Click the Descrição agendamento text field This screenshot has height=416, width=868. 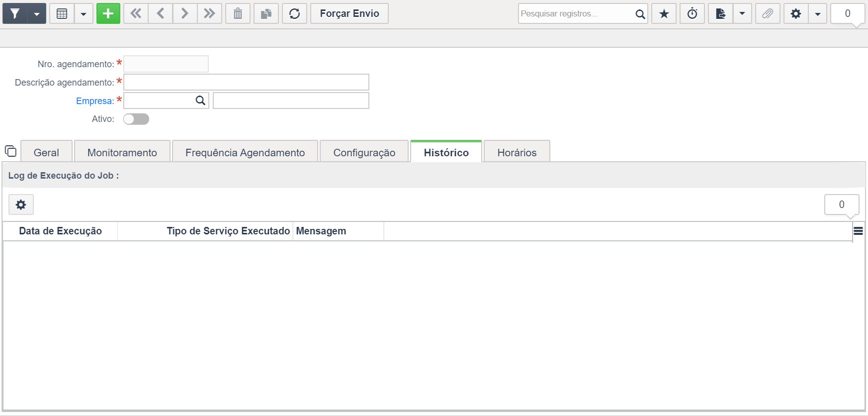[x=246, y=82]
